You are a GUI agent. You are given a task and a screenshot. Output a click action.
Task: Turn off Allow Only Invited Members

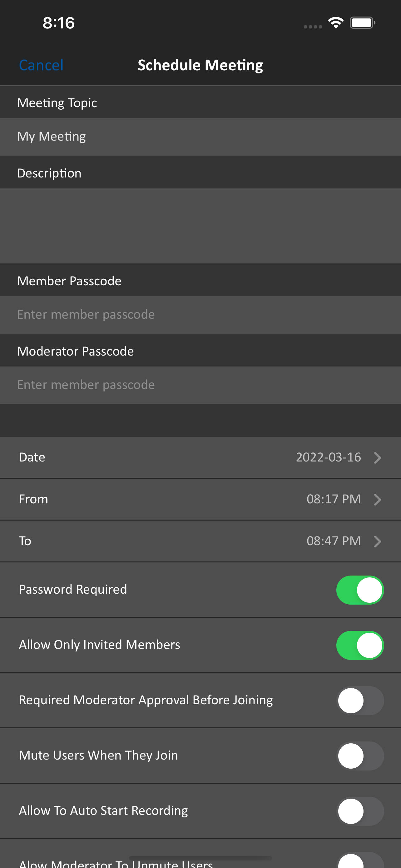(360, 645)
